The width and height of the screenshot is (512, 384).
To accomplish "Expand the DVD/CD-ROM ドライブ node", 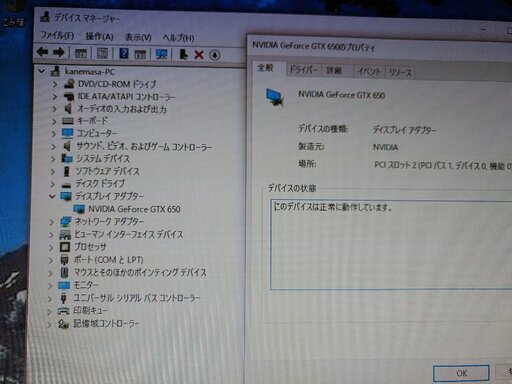I will click(55, 84).
